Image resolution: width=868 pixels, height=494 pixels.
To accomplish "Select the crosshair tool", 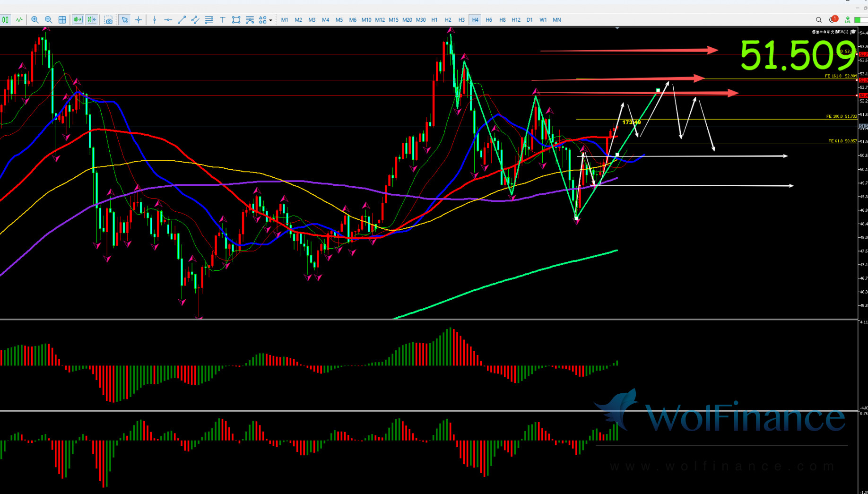I will (139, 20).
